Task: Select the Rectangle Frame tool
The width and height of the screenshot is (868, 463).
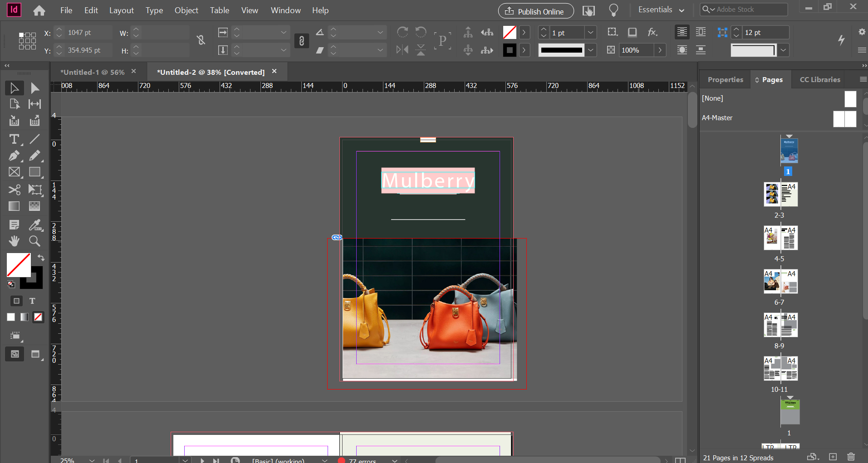Action: pyautogui.click(x=14, y=172)
